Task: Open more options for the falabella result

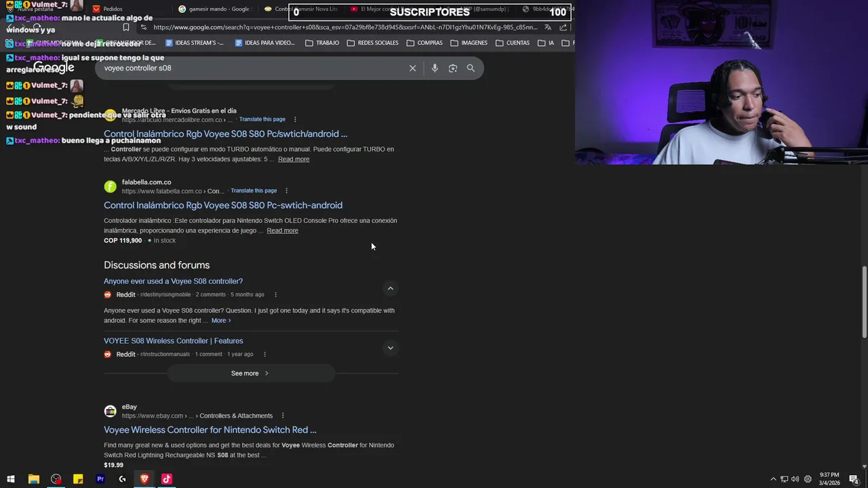Action: (x=287, y=190)
